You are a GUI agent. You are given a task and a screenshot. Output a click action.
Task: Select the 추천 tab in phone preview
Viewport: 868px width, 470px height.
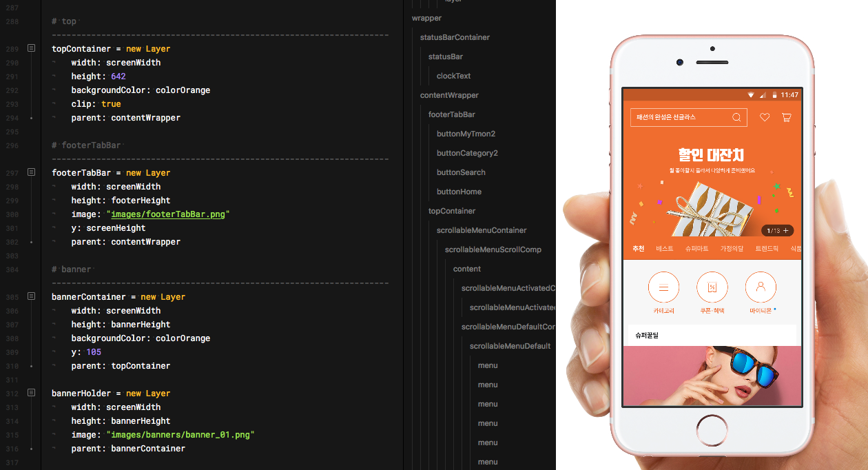[639, 249]
